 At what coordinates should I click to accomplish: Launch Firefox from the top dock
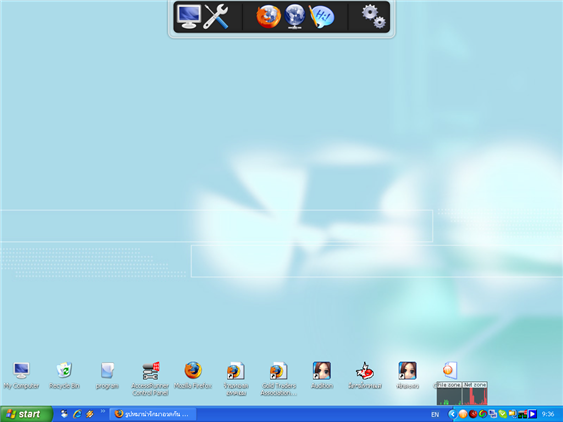pyautogui.click(x=268, y=17)
